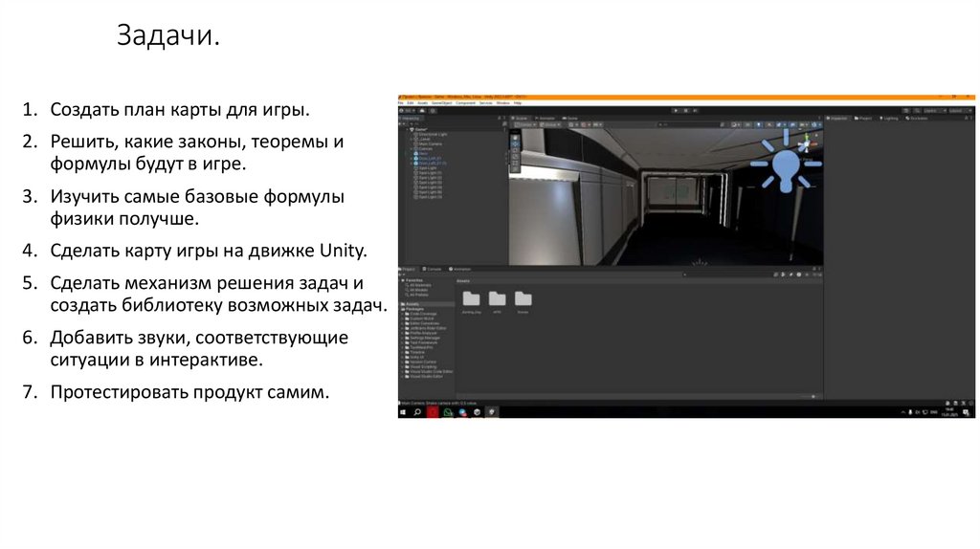Open the Center pivot dropdown

[526, 125]
